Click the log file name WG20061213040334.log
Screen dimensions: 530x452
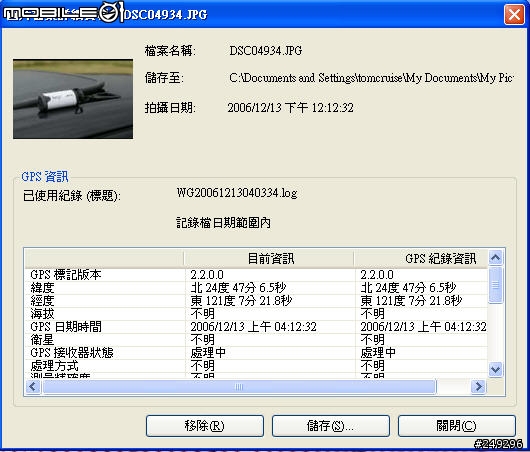(x=237, y=193)
